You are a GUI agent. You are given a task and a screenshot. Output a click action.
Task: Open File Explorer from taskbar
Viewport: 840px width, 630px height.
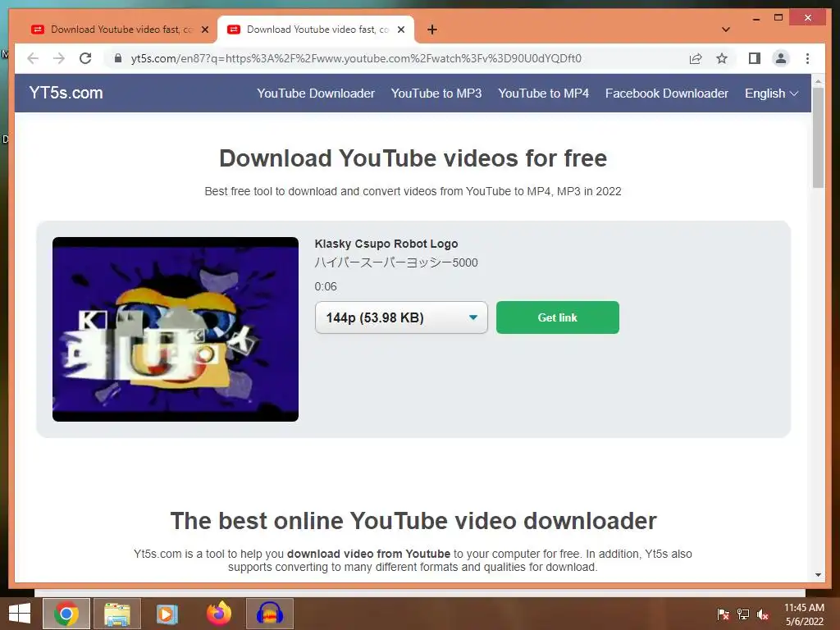[x=116, y=614]
